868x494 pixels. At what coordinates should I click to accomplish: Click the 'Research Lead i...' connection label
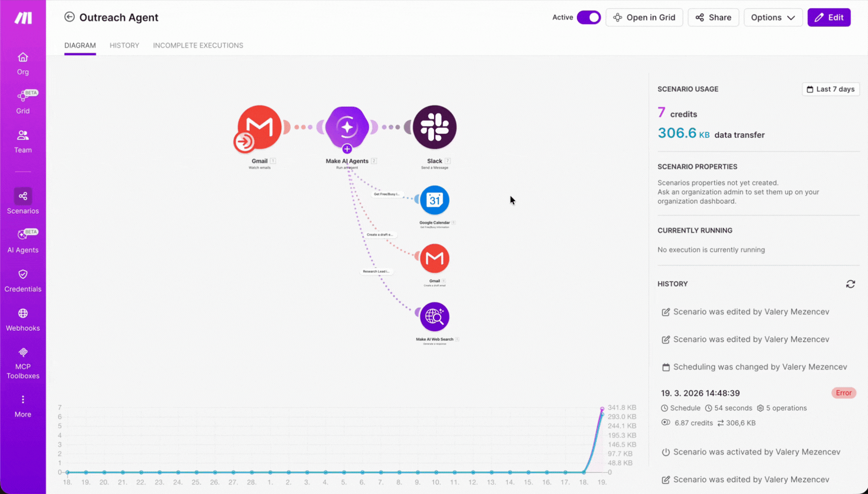[x=376, y=271]
